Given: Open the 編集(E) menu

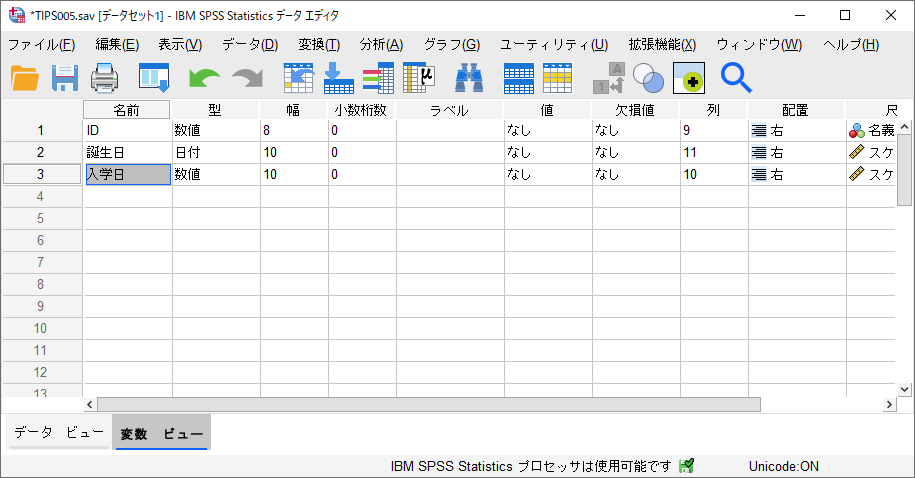Looking at the screenshot, I should tap(117, 45).
